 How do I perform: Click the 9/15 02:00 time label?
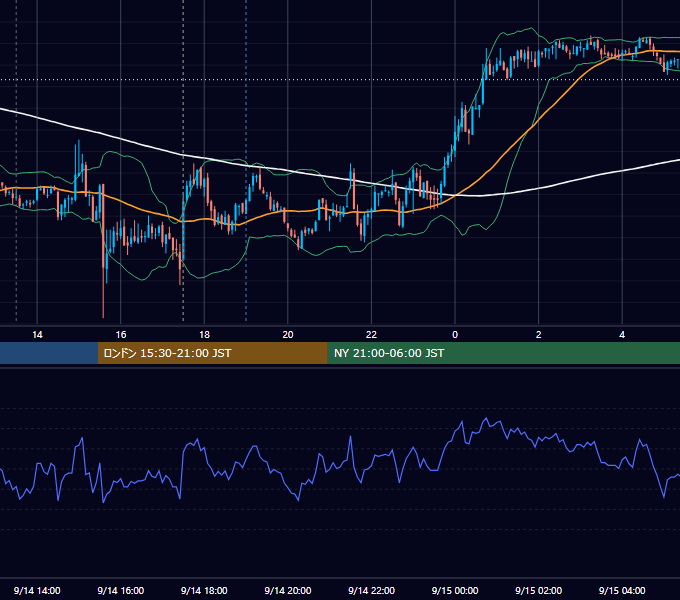538,590
